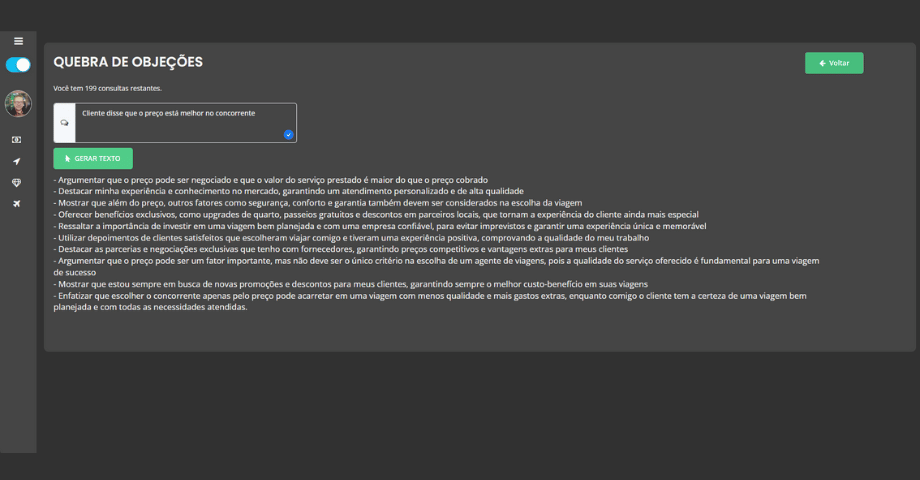
Task: Select the location arrow sidebar icon
Action: [17, 161]
